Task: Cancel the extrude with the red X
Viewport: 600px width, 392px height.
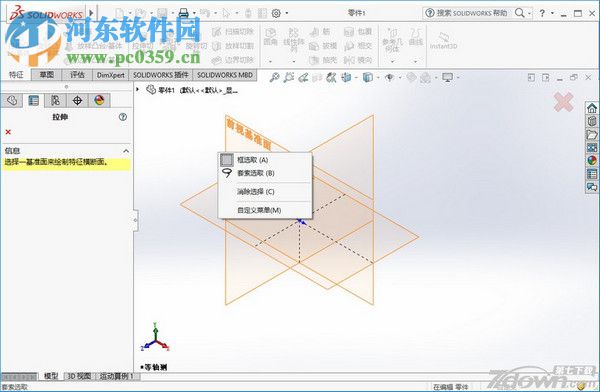Action: point(8,132)
